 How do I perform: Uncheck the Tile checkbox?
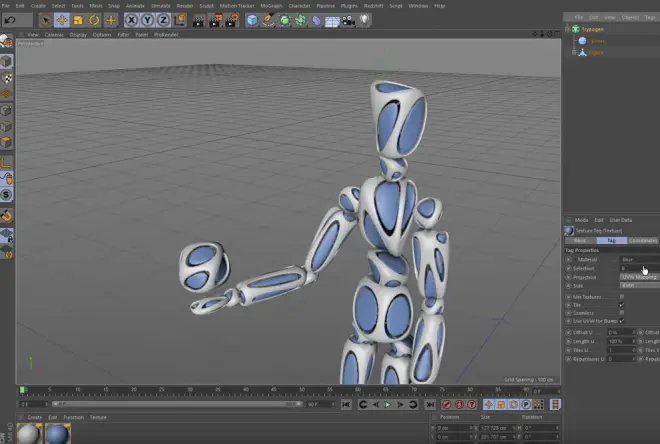point(622,304)
